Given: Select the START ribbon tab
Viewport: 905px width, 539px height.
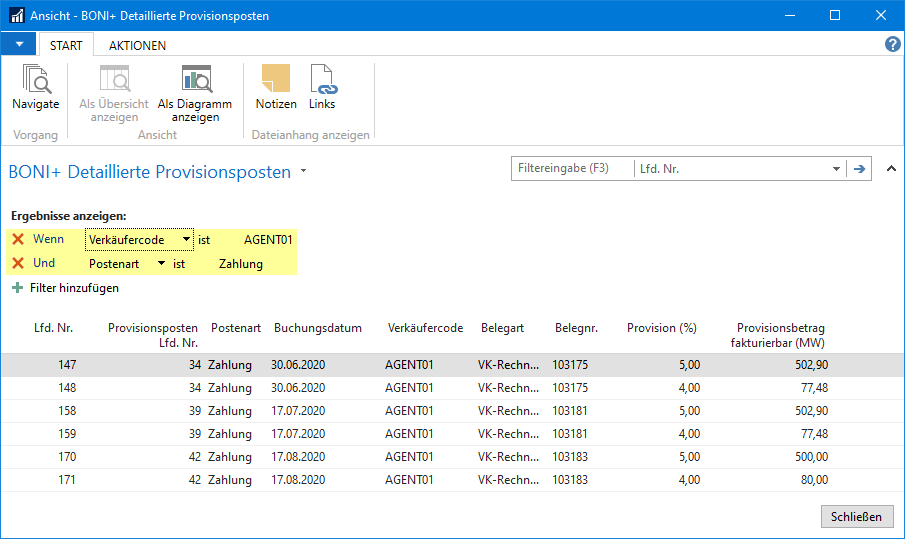Looking at the screenshot, I should (66, 45).
